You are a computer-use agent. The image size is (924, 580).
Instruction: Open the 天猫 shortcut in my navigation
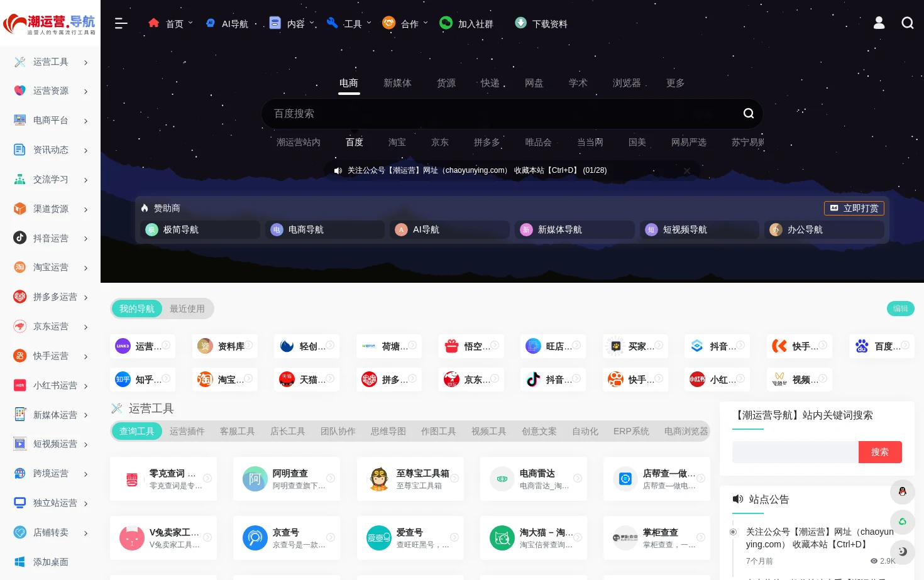coord(307,380)
